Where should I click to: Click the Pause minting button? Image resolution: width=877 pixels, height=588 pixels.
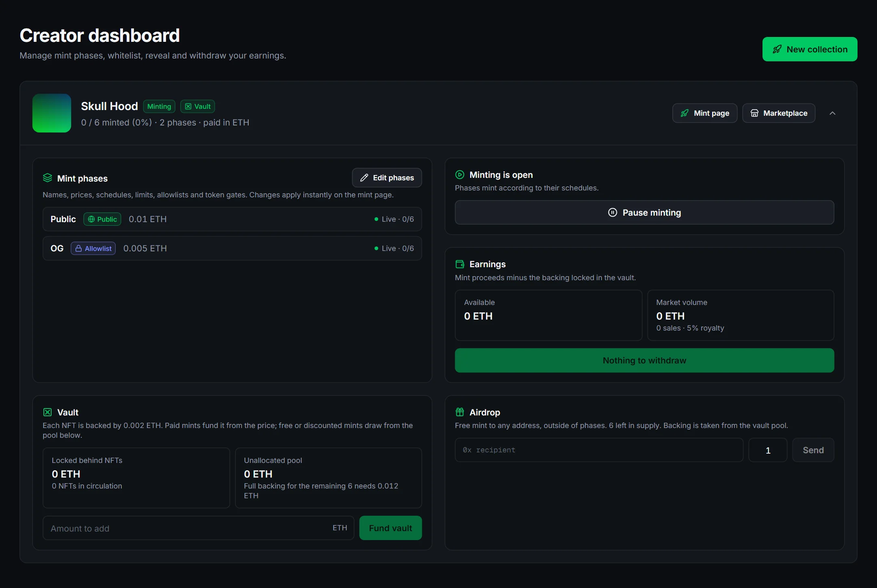point(644,212)
